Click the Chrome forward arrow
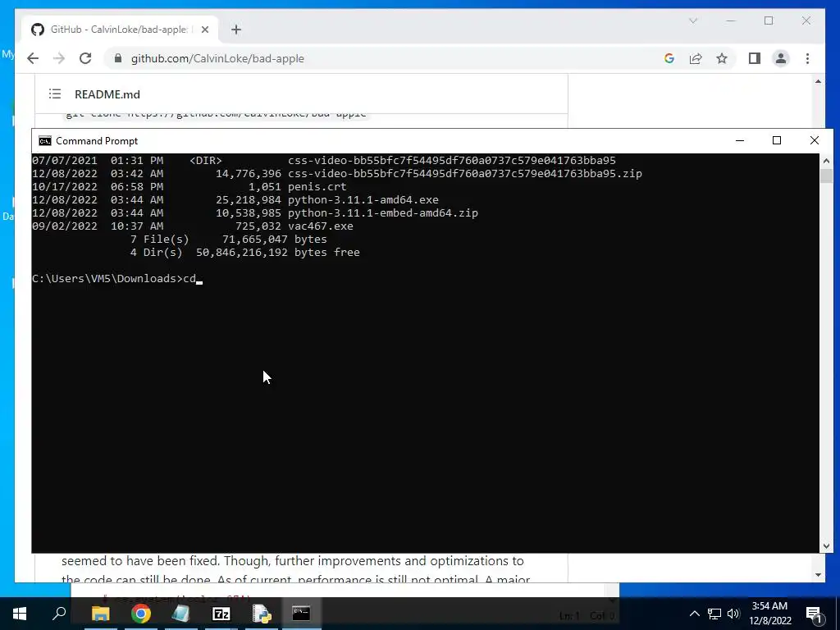Image resolution: width=840 pixels, height=630 pixels. click(59, 58)
